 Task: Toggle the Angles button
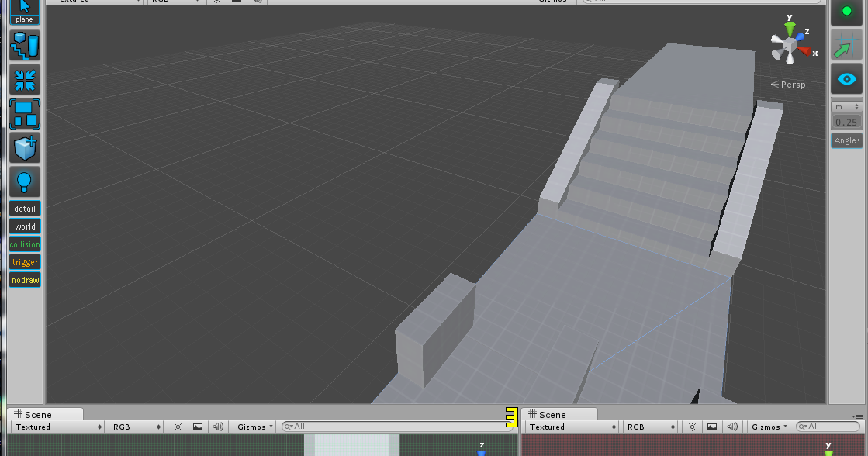(x=847, y=140)
